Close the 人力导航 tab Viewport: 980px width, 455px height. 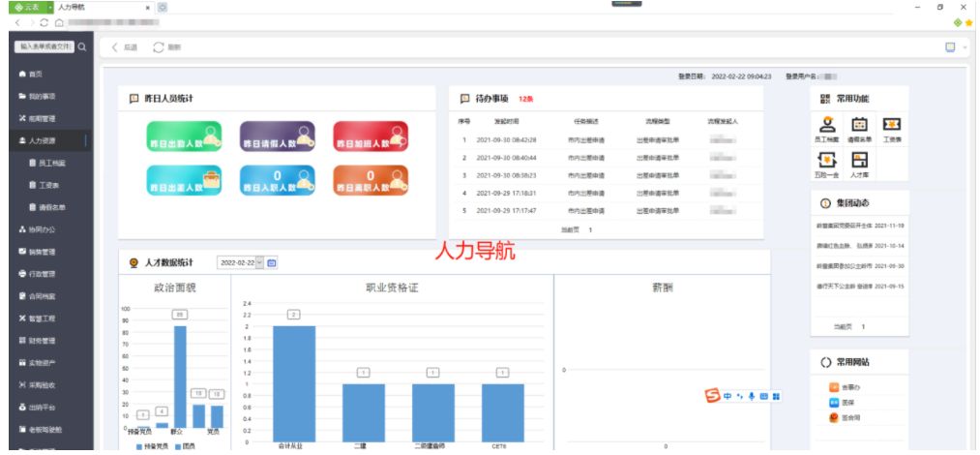click(147, 8)
